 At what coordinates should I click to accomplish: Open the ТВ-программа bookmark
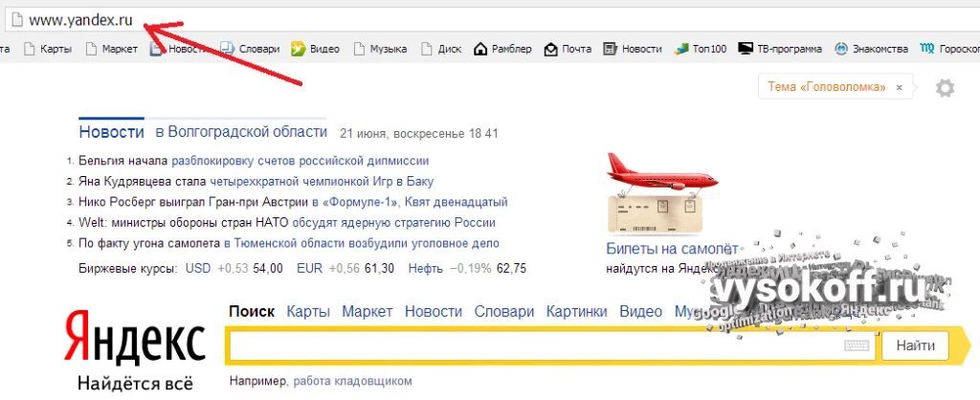tap(780, 49)
